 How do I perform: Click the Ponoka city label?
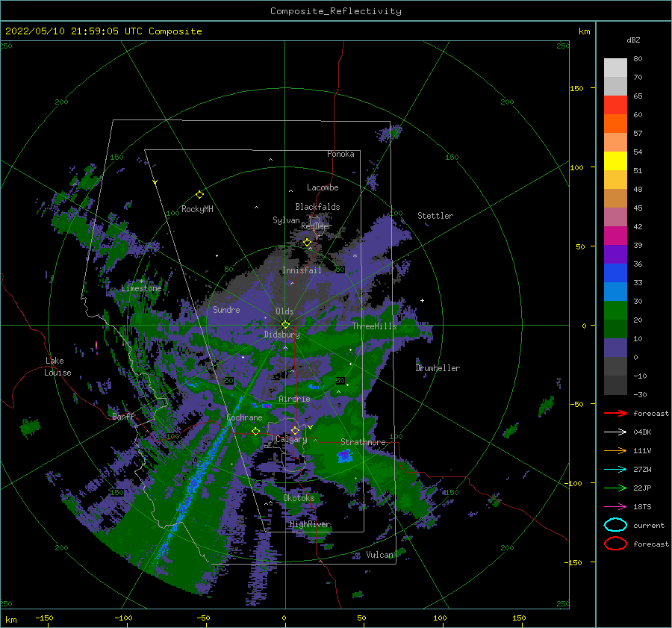[340, 154]
